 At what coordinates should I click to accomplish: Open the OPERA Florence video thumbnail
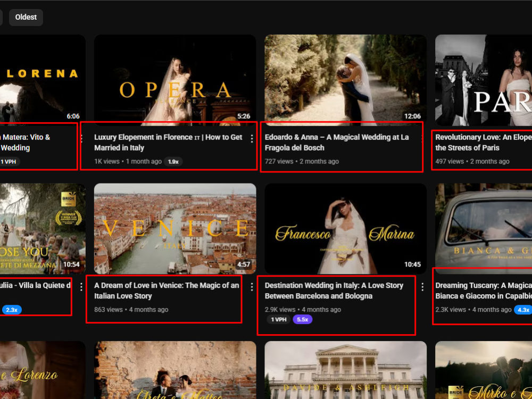(x=175, y=80)
